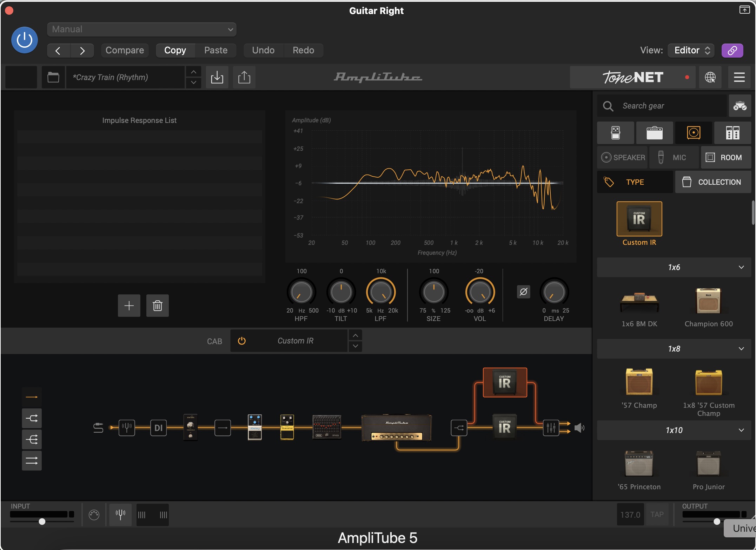This screenshot has height=550, width=756.
Task: Click the globe icon in header
Action: tap(710, 77)
